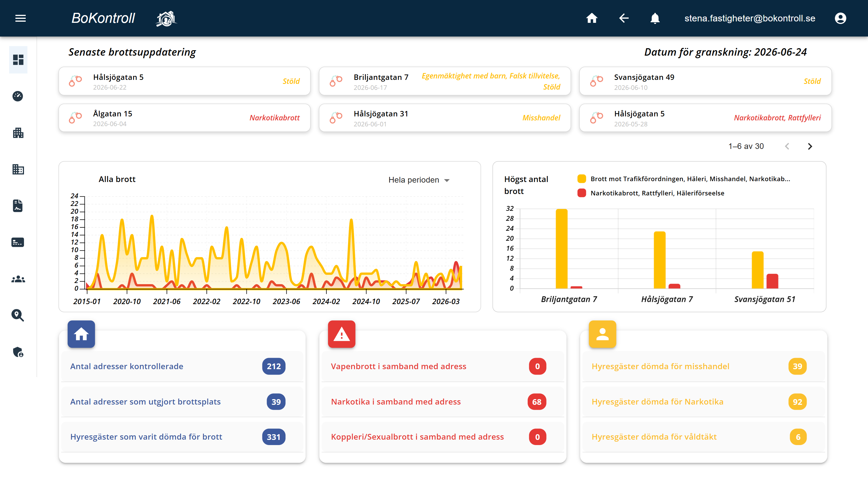This screenshot has width=868, height=477.
Task: Open the card subtitles sidebar icon
Action: (18, 242)
